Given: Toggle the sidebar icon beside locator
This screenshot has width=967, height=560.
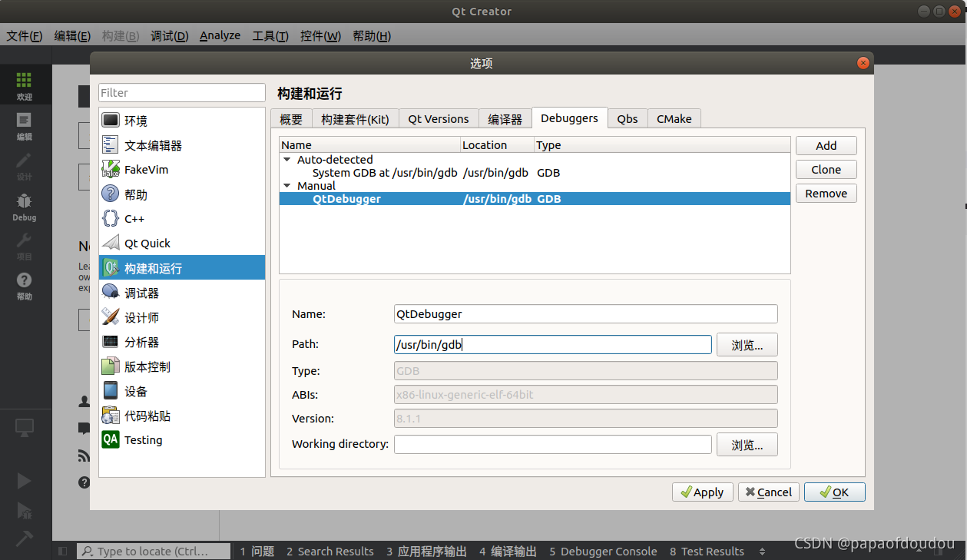Looking at the screenshot, I should click(63, 551).
